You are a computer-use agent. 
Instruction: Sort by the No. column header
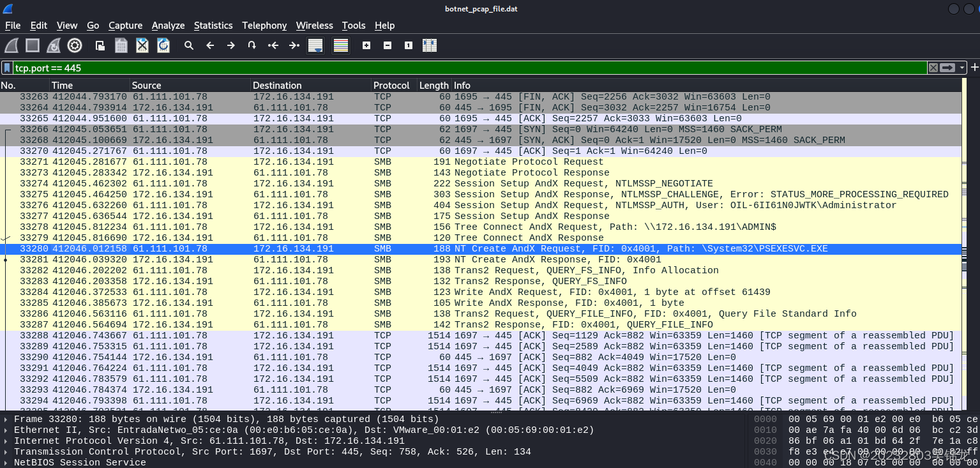(24, 85)
